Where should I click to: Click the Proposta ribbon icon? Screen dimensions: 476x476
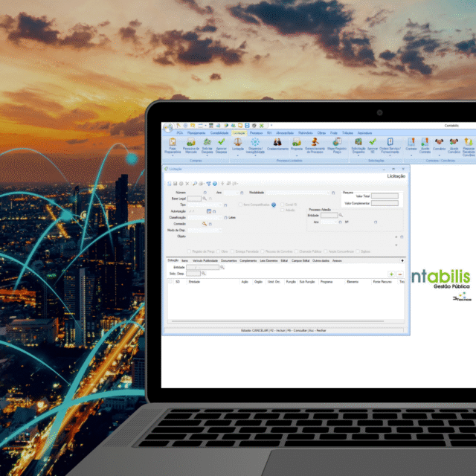tap(297, 143)
